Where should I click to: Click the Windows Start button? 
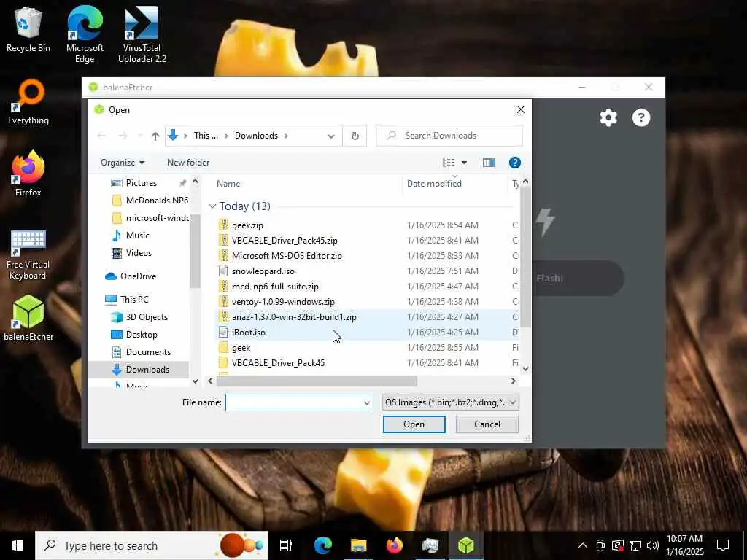pyautogui.click(x=18, y=545)
